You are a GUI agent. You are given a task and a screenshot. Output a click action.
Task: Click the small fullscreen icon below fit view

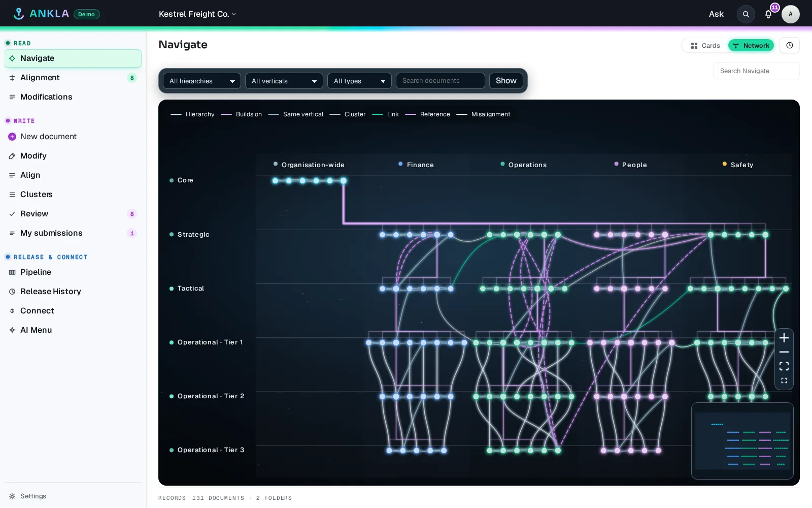click(x=784, y=380)
